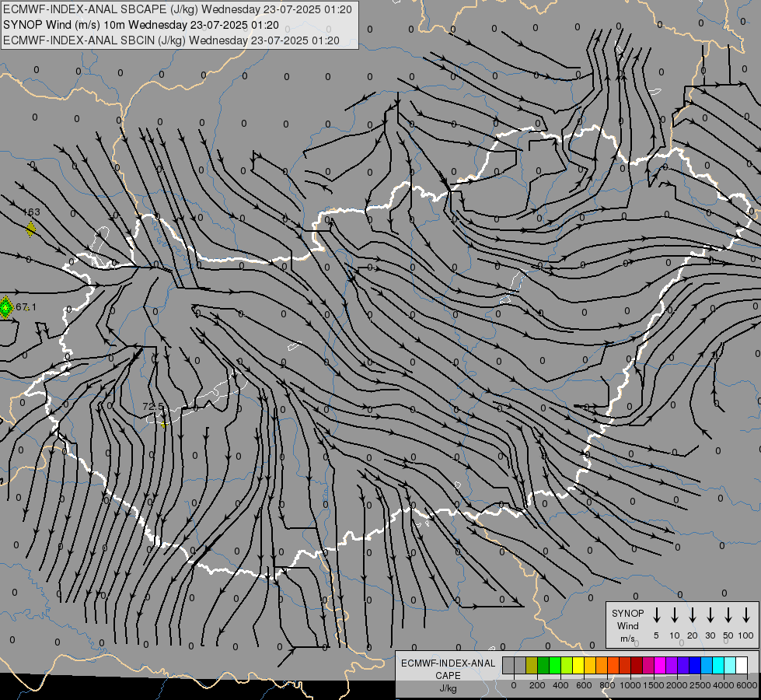Click the ECMWF-INDEX-ANAL SBCIN title line
761x700 pixels.
pyautogui.click(x=171, y=40)
